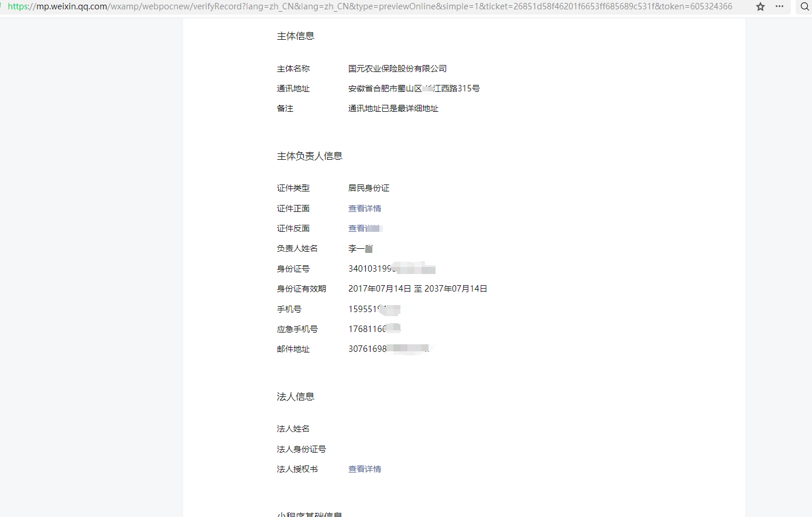The image size is (812, 517).
Task: Click the 通讯地址 label
Action: pos(293,88)
